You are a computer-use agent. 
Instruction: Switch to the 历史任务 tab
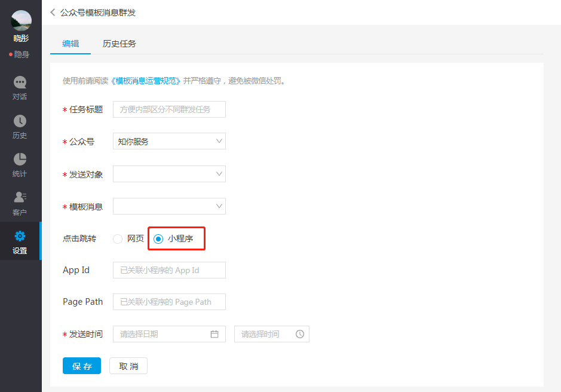tap(119, 44)
